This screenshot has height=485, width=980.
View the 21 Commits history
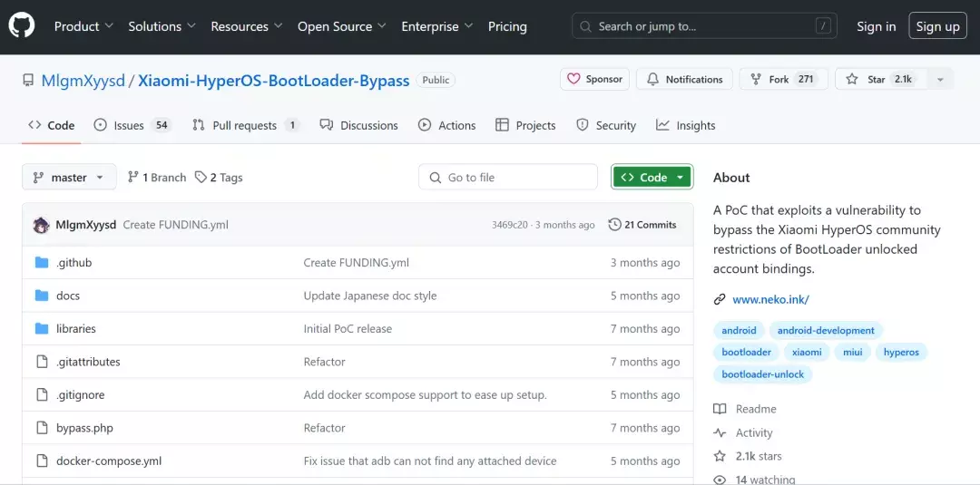click(x=642, y=225)
